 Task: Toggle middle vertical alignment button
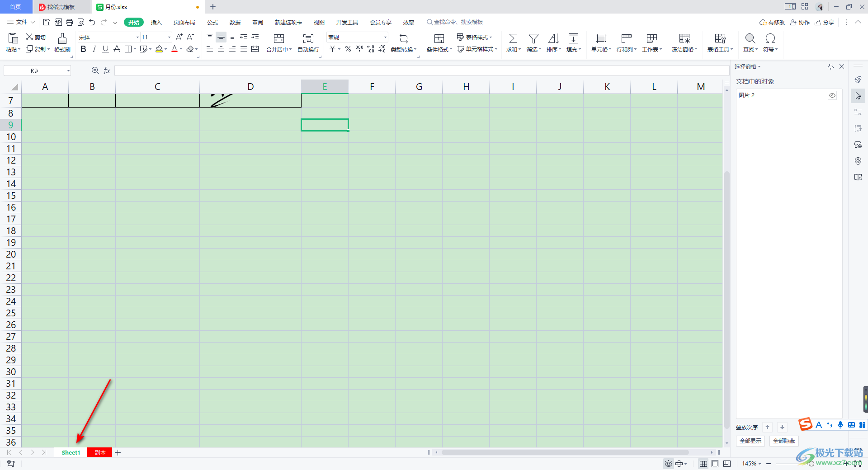coord(221,37)
